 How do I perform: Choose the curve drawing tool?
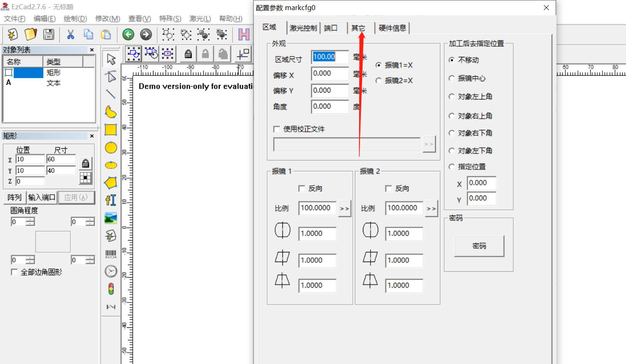pos(111,112)
